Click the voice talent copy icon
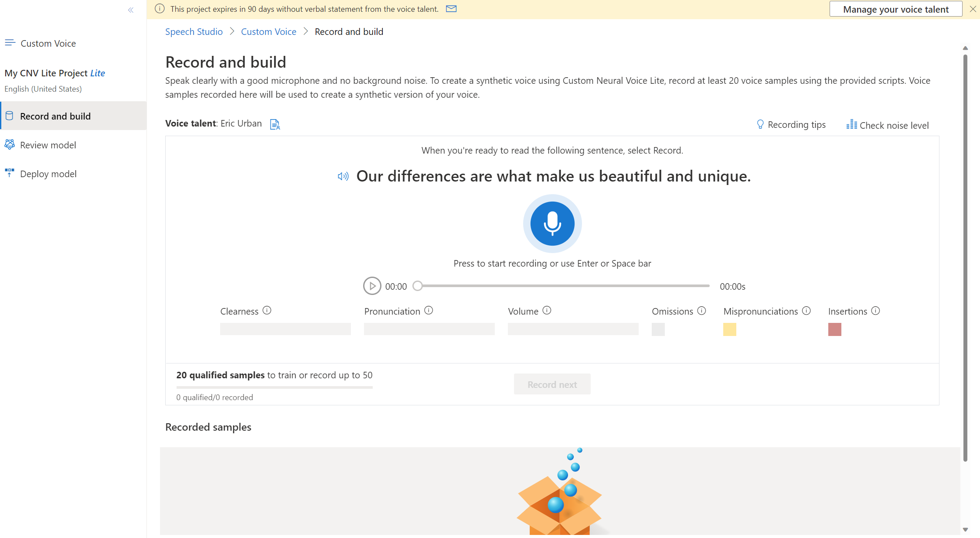This screenshot has height=538, width=980. click(x=275, y=124)
